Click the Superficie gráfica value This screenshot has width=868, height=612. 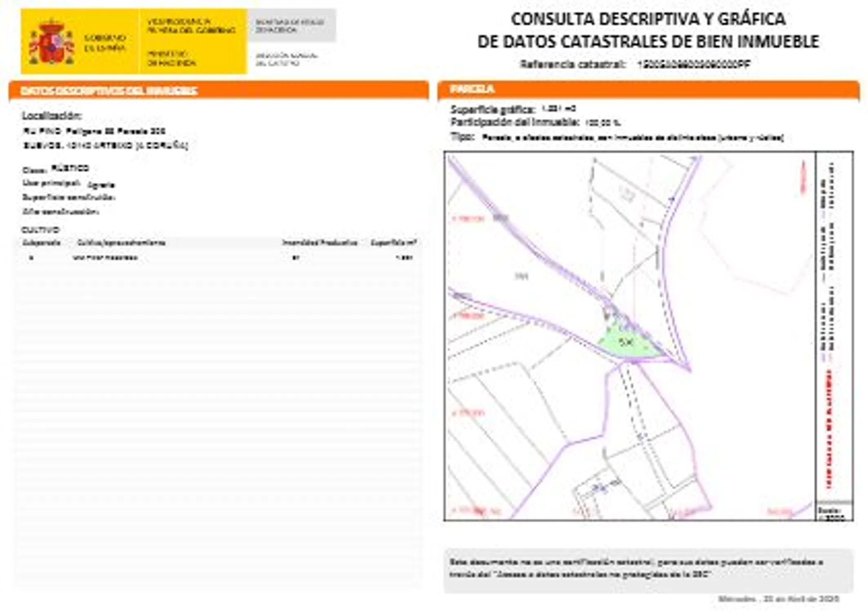pyautogui.click(x=559, y=109)
